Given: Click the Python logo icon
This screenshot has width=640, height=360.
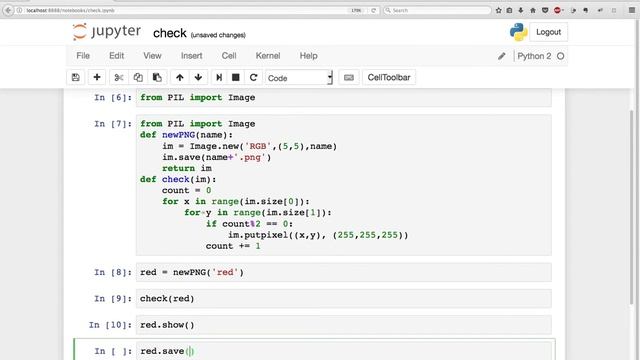Looking at the screenshot, I should 518,32.
